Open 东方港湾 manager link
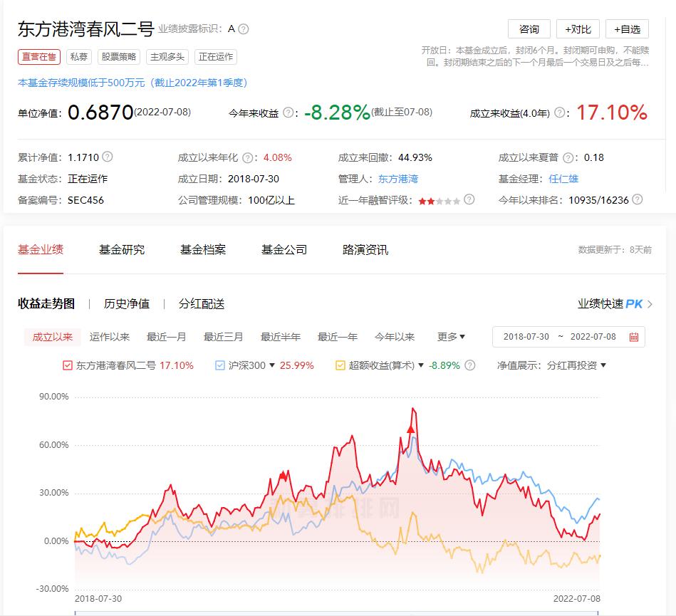The width and height of the screenshot is (676, 616). pos(398,179)
